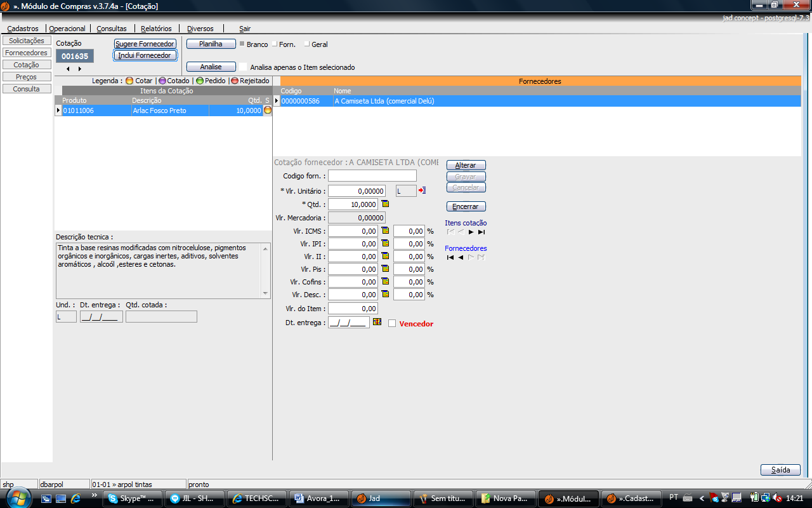Open calendar icon next to Dt. entrega
This screenshot has width=812, height=508.
click(377, 322)
